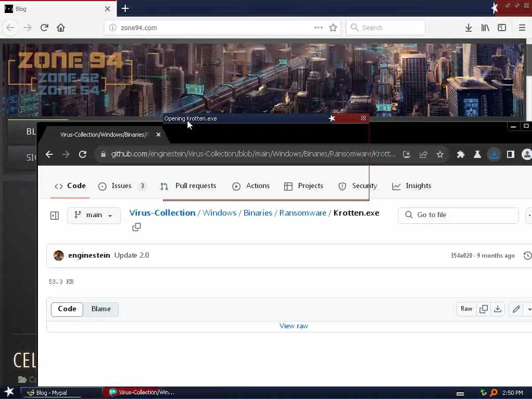This screenshot has height=399, width=532.
Task: Open the enginestein author link
Action: coord(89,256)
